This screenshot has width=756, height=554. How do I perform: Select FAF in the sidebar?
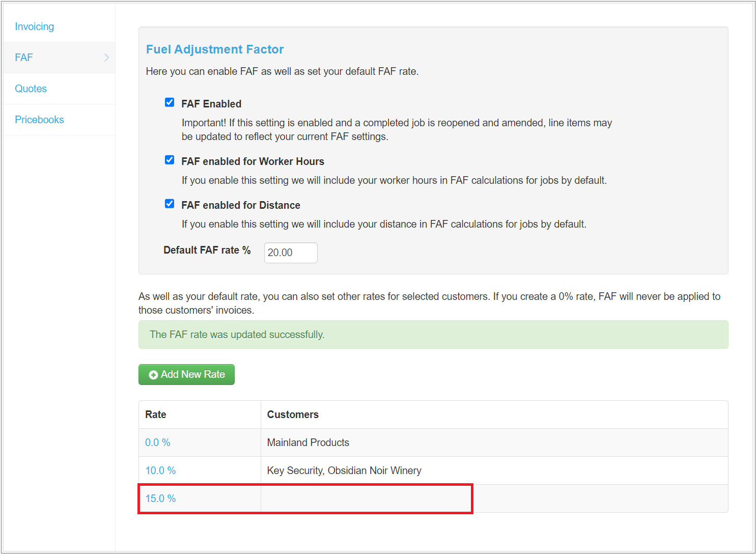(x=24, y=58)
